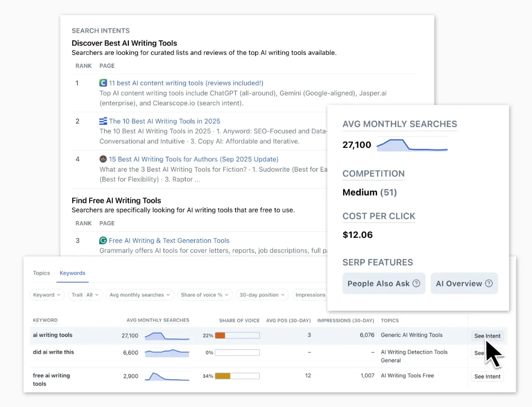
Task: Click See Intent for ai writing tools
Action: (x=487, y=336)
